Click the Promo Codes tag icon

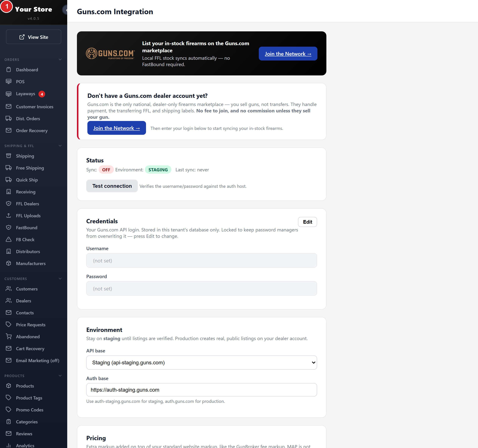9,410
